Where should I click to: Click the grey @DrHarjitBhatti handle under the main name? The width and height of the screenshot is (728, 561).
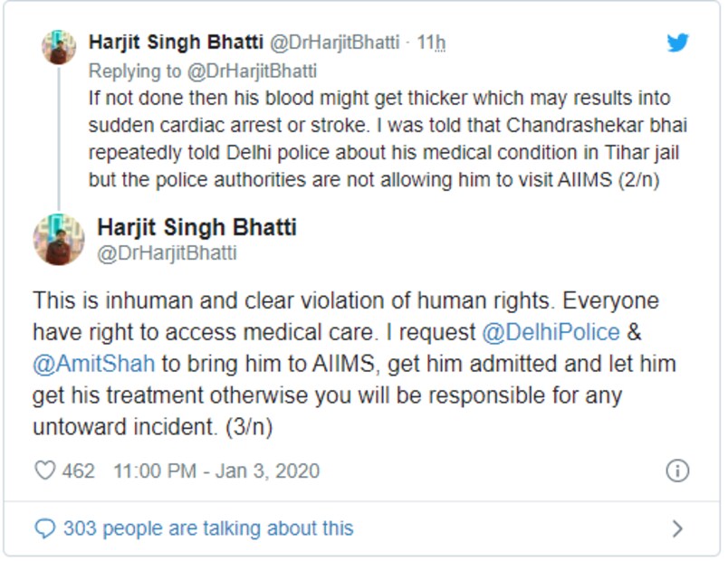point(167,253)
